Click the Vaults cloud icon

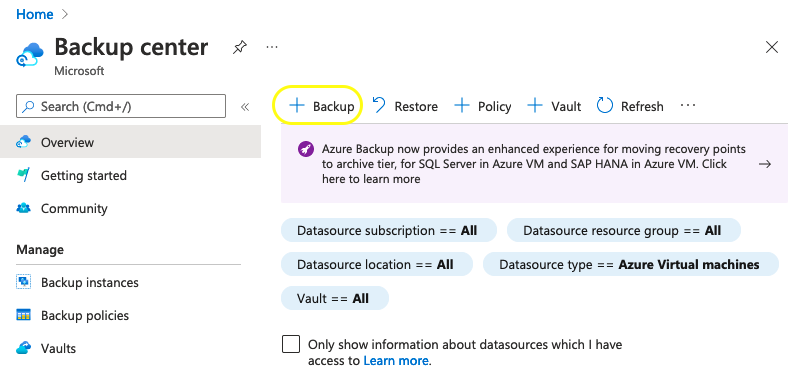click(x=23, y=349)
